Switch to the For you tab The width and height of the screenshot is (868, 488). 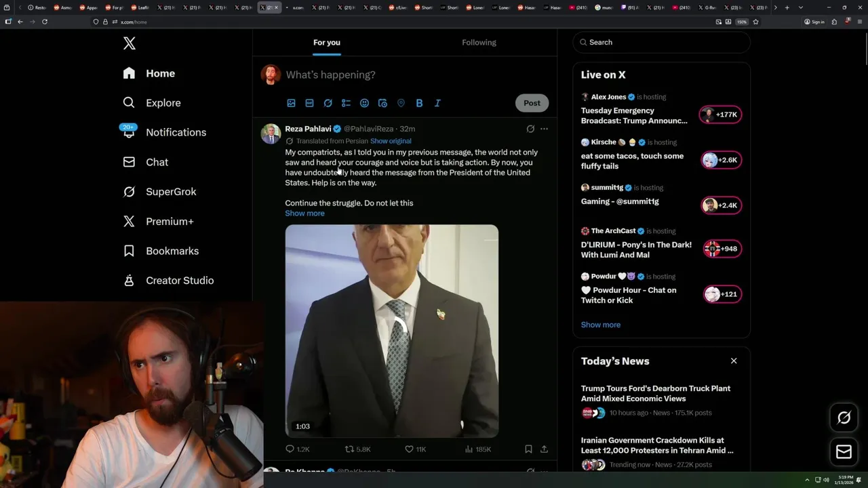pyautogui.click(x=327, y=42)
